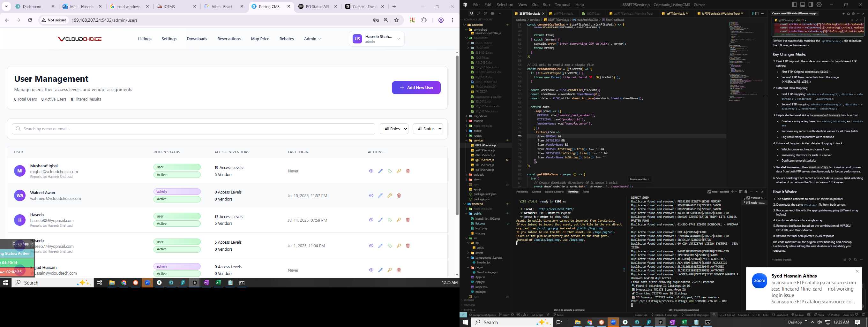Image resolution: width=868 pixels, height=327 pixels.
Task: Delete Waleed Awan using the trash icon
Action: (x=399, y=195)
